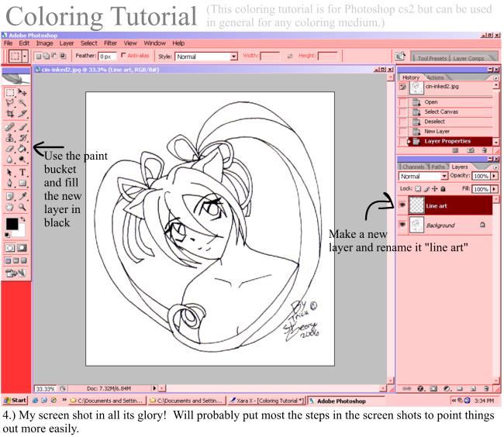Toggle lock all padlock icon
504x437 pixels.
coord(443,189)
